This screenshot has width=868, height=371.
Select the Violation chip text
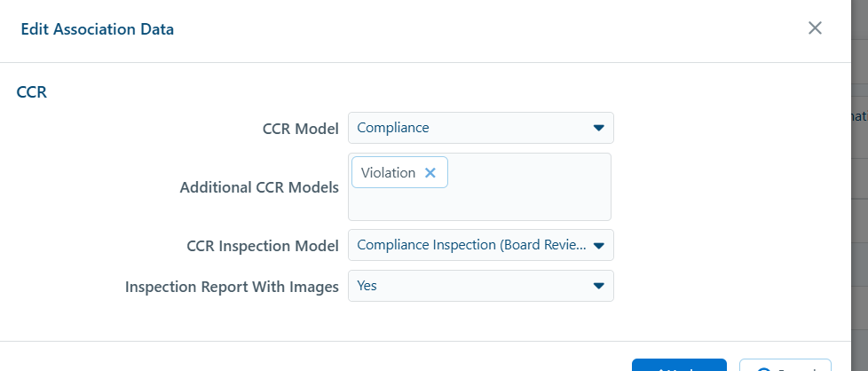(x=388, y=173)
